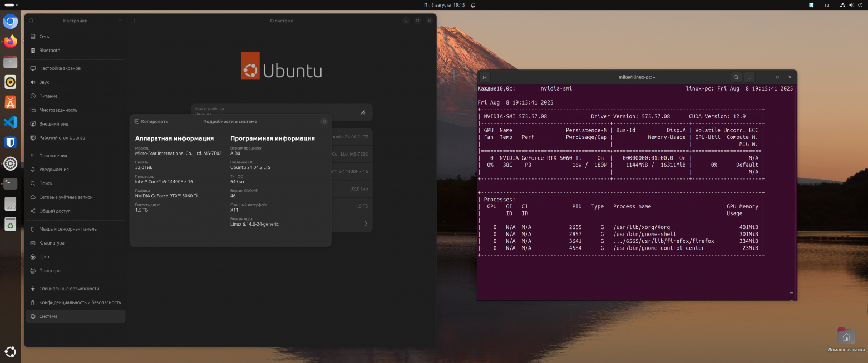Open the terminal hamburger menu
This screenshot has height=363, width=868.
(x=748, y=77)
